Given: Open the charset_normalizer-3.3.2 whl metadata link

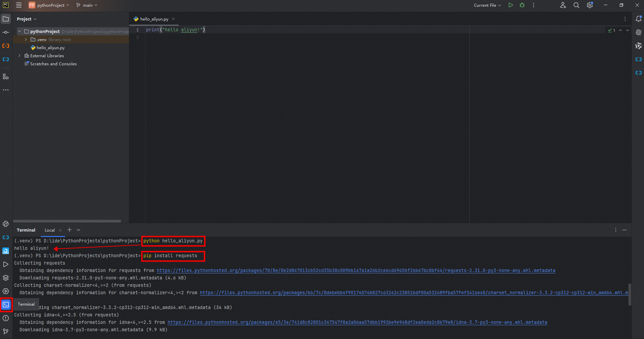Looking at the screenshot, I should [414, 293].
